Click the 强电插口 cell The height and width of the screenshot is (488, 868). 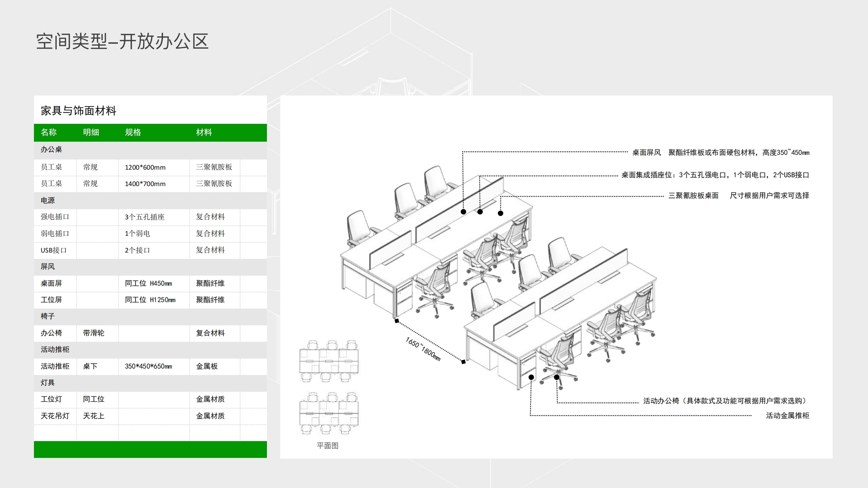(x=55, y=217)
